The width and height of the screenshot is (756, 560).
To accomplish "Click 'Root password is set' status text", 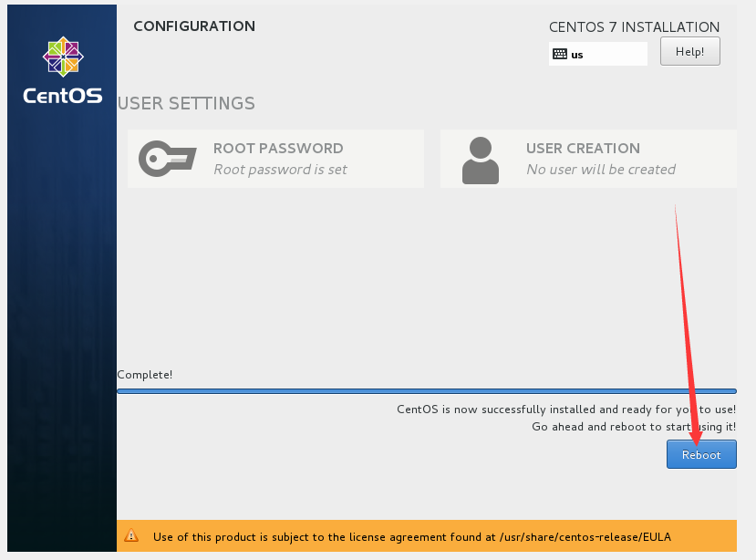I will coord(280,170).
